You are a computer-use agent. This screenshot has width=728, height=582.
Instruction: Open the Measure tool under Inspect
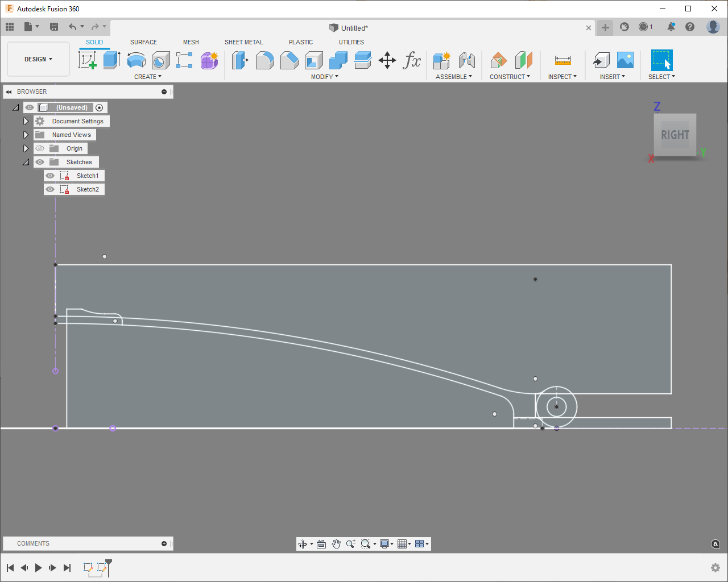(562, 60)
